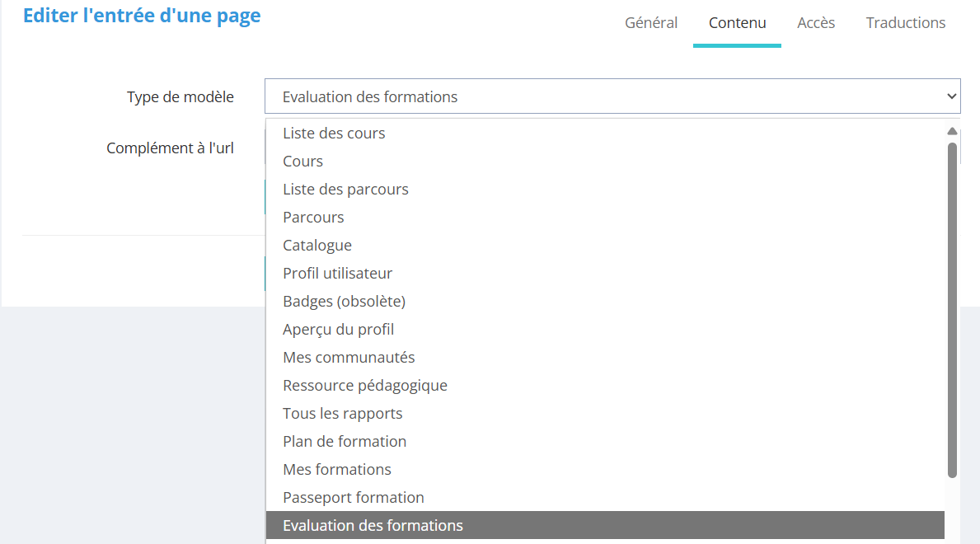Switch to the Général tab
This screenshot has height=544, width=980.
click(x=651, y=23)
